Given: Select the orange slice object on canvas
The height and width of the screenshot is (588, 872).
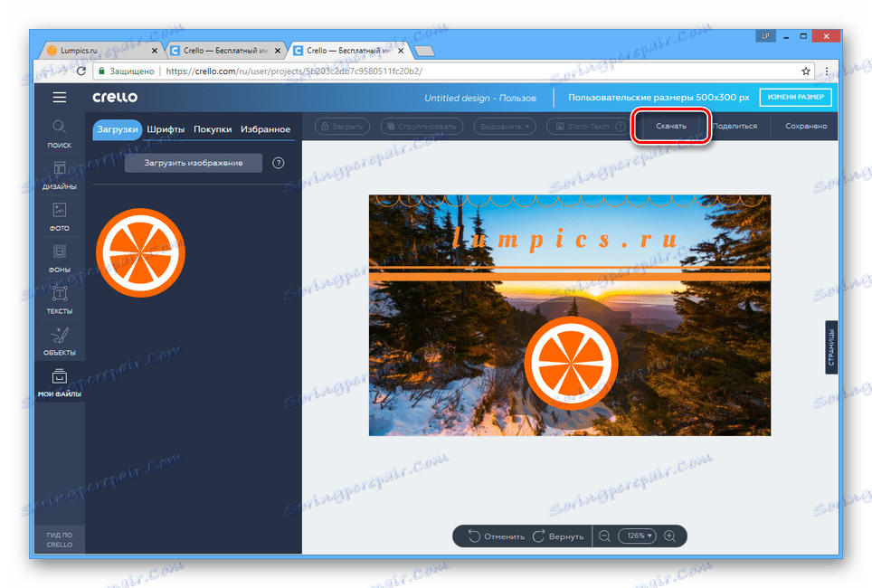Looking at the screenshot, I should click(571, 363).
